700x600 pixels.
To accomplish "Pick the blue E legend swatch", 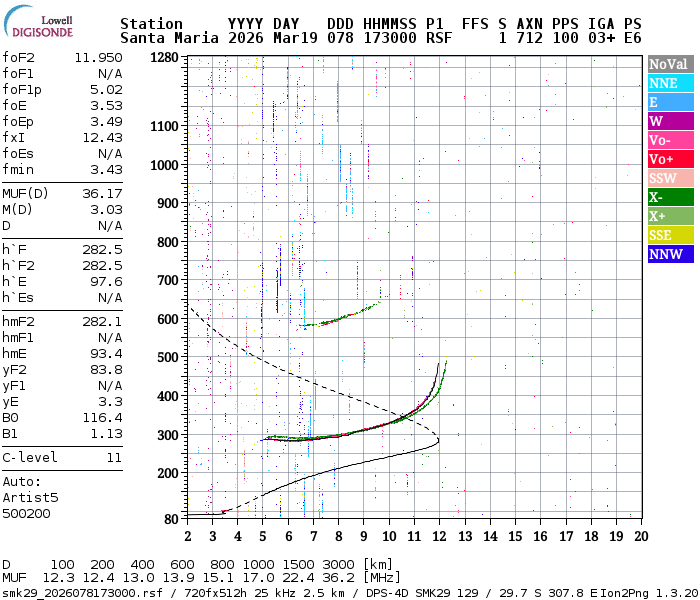I will 669,102.
